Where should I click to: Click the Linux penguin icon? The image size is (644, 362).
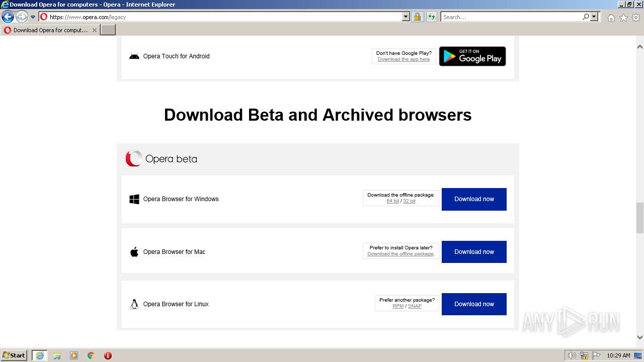point(134,304)
